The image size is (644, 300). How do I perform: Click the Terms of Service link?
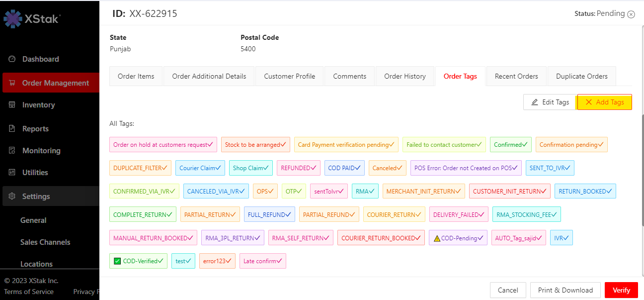coord(29,292)
